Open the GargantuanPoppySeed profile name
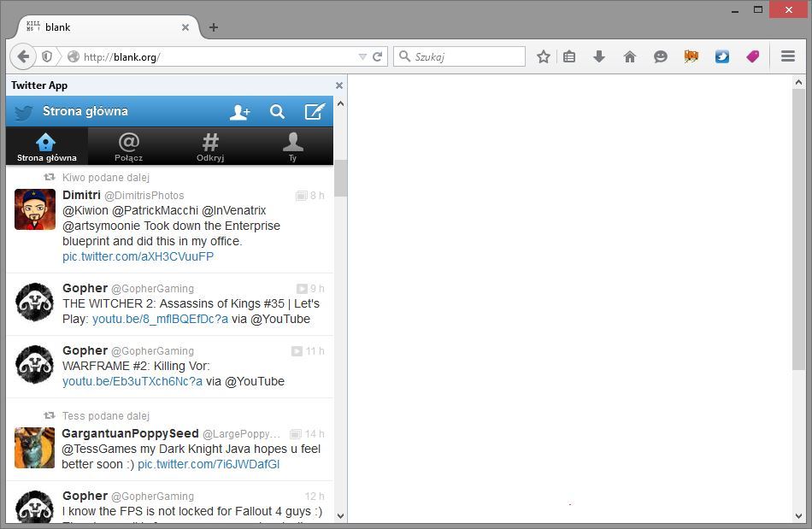812x529 pixels. tap(130, 433)
